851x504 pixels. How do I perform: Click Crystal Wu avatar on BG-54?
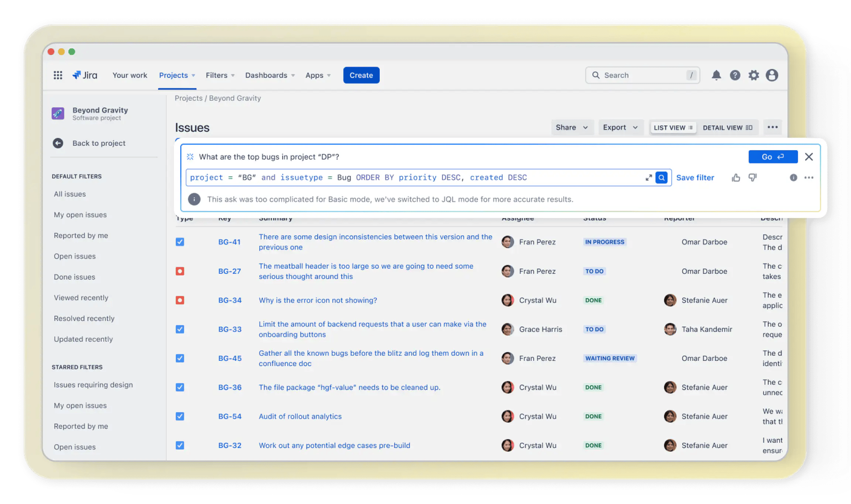(507, 416)
